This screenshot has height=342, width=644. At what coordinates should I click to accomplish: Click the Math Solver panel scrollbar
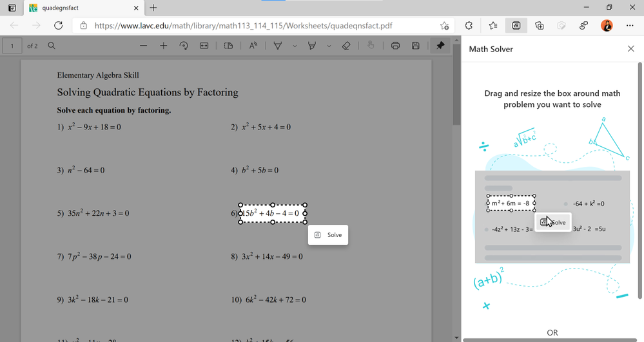639,180
